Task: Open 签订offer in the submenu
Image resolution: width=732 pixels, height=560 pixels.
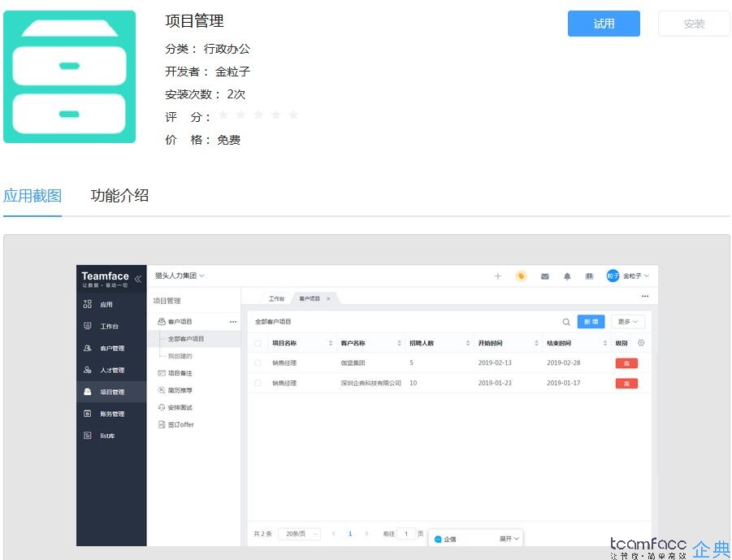Action: pos(180,424)
